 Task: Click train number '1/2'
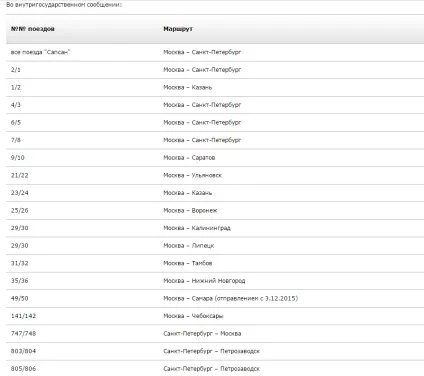[x=16, y=88]
